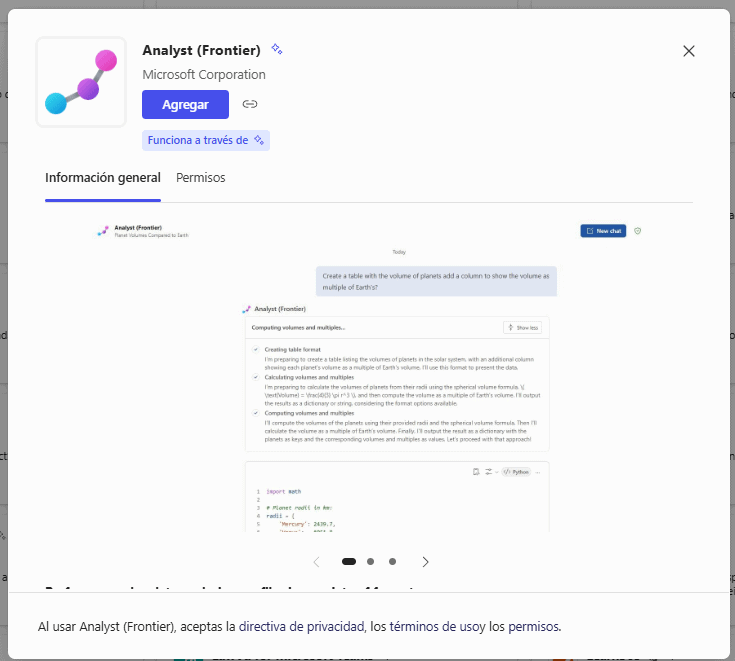This screenshot has height=661, width=735.
Task: Click the sparkle icon beside Analyst (Frontier) title
Action: (x=277, y=49)
